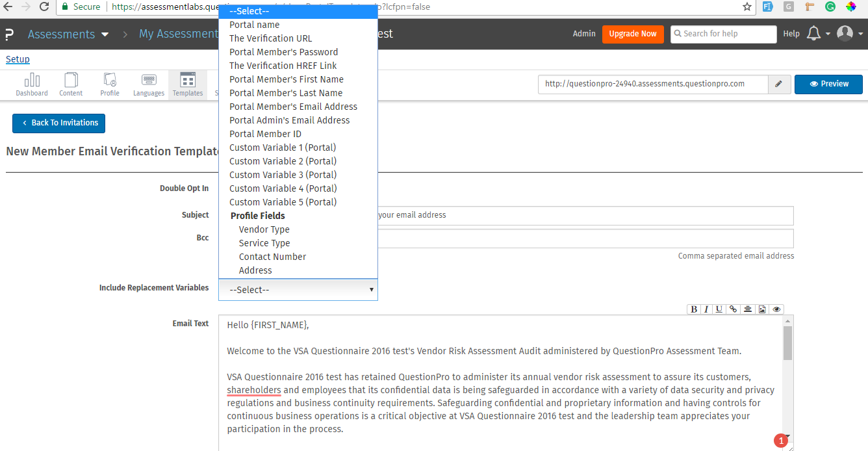Click the center align icon in editor
Viewport: 868px width, 451px height.
pos(748,309)
